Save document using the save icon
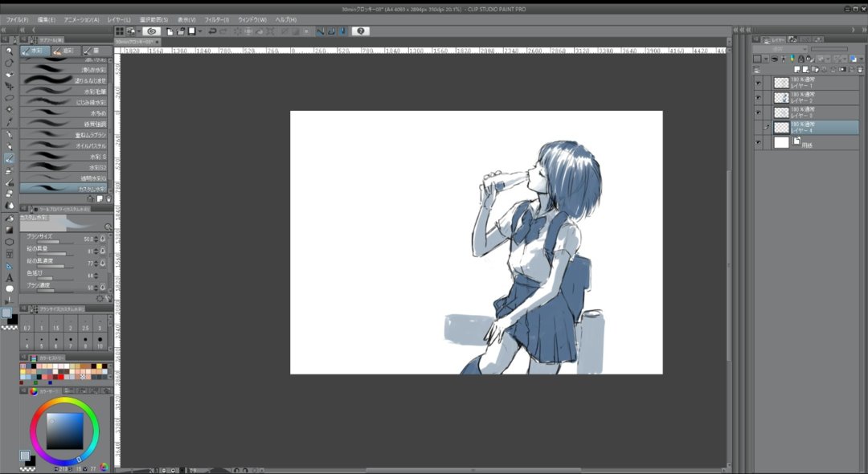868x474 pixels. (191, 31)
